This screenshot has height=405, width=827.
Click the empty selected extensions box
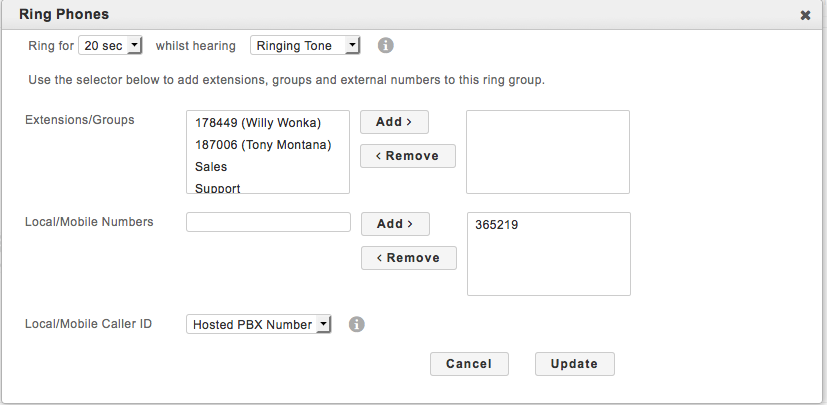pyautogui.click(x=548, y=152)
